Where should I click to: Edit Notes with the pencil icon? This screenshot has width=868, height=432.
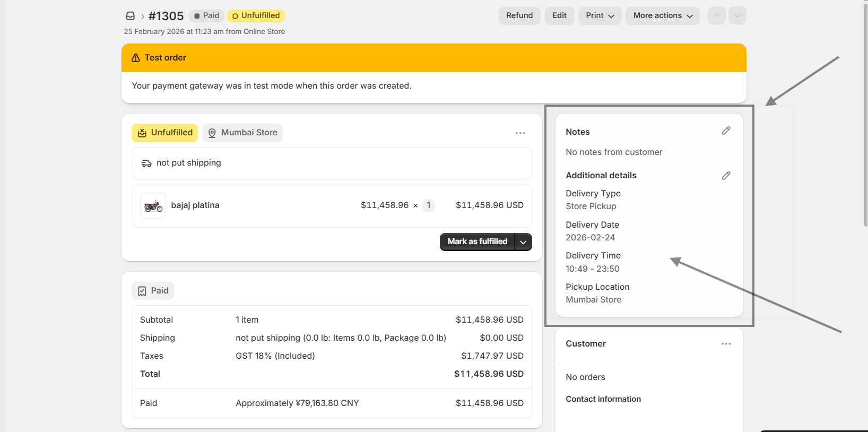[726, 131]
